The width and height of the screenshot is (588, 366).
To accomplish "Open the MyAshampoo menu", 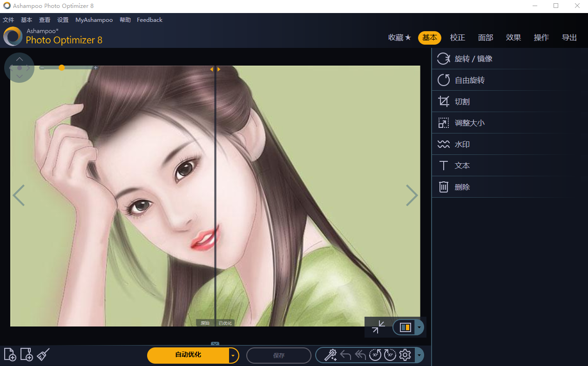I will [x=94, y=20].
